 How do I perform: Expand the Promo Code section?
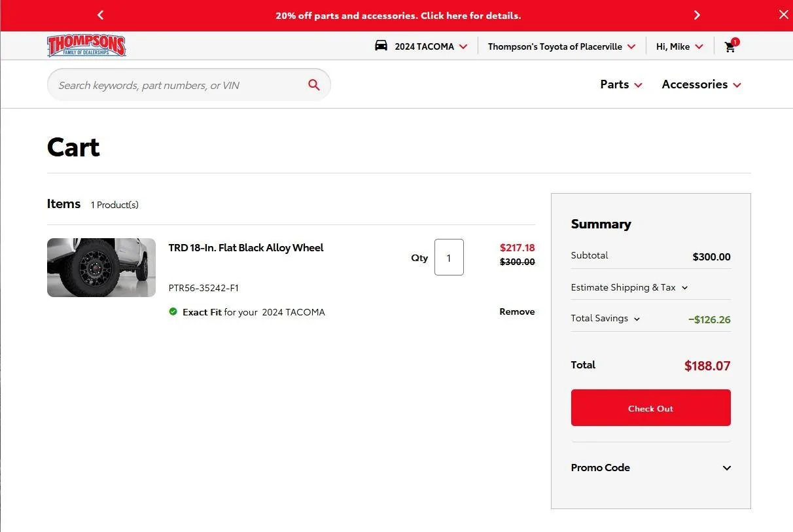650,468
